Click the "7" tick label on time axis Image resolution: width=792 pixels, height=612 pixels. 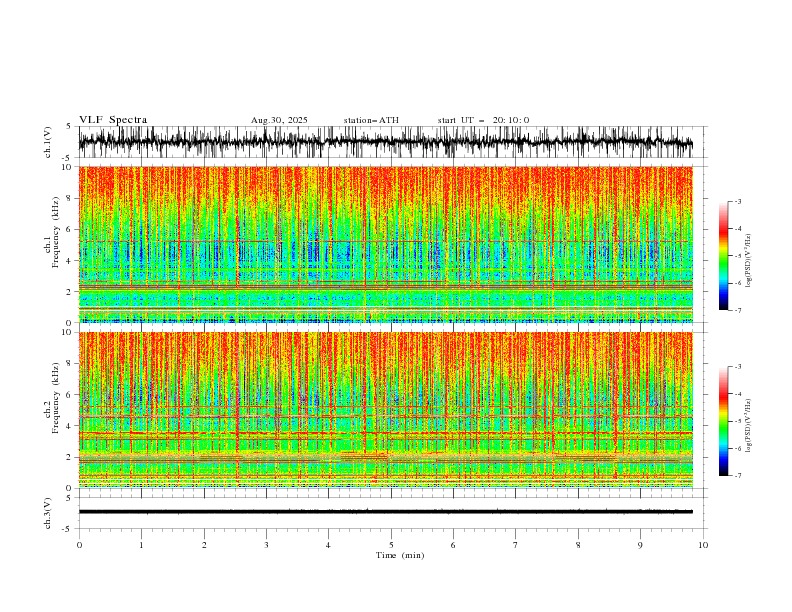tap(516, 545)
